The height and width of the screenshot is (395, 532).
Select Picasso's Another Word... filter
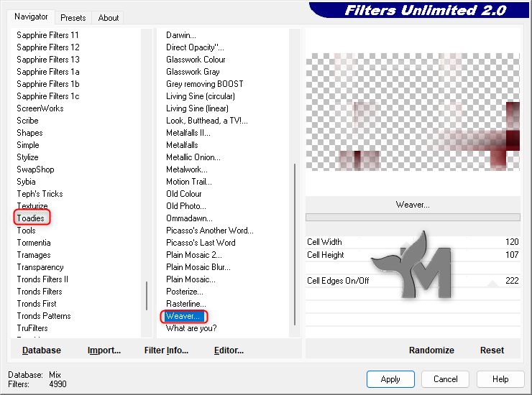coord(210,231)
